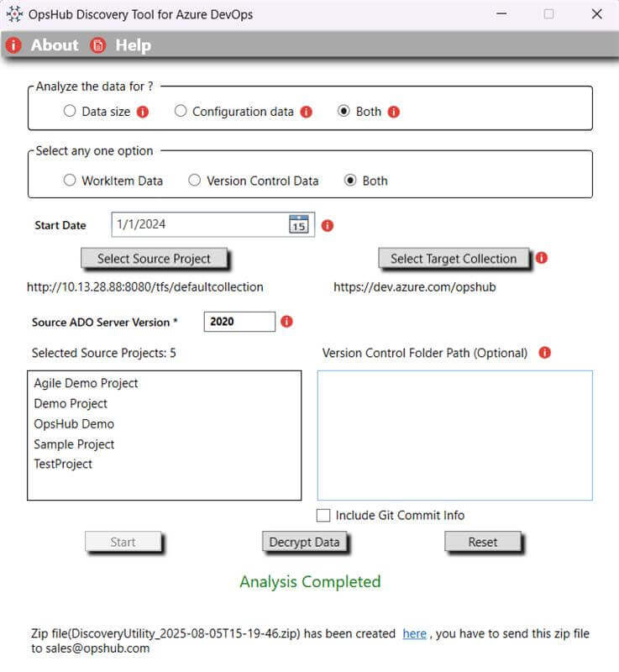Click info icon beside the analyze Both option
The image size is (619, 672).
click(394, 112)
